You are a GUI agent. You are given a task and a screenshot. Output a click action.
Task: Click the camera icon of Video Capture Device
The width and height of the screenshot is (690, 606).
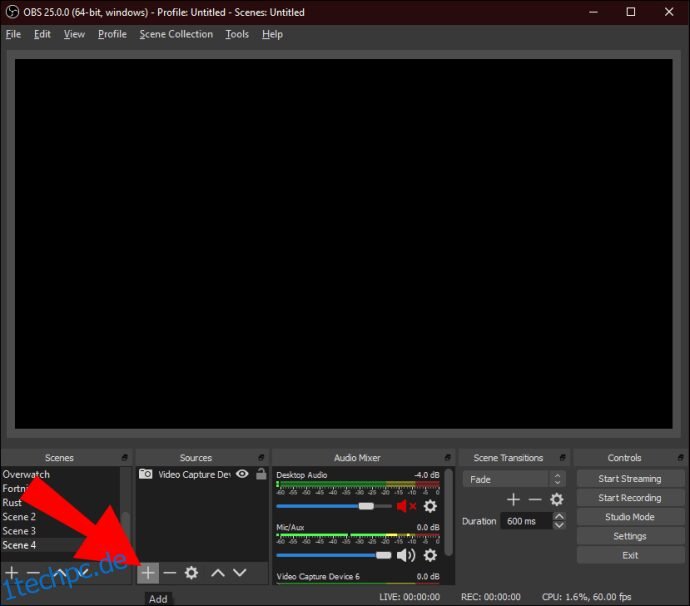146,474
